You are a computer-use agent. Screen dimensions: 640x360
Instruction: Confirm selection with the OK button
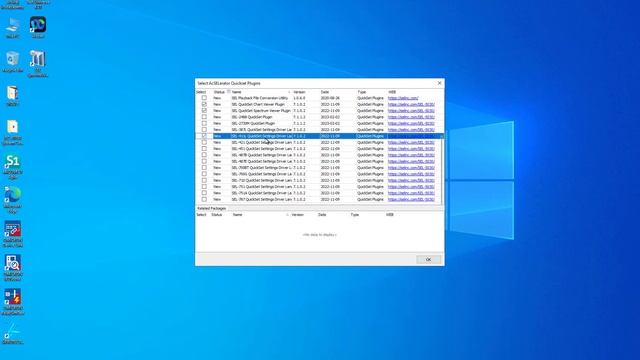pos(428,260)
